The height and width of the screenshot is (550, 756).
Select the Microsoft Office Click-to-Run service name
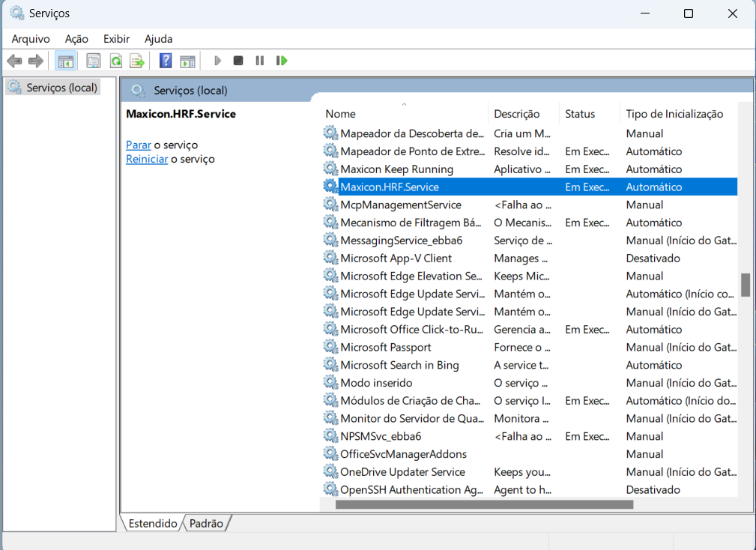coord(412,330)
